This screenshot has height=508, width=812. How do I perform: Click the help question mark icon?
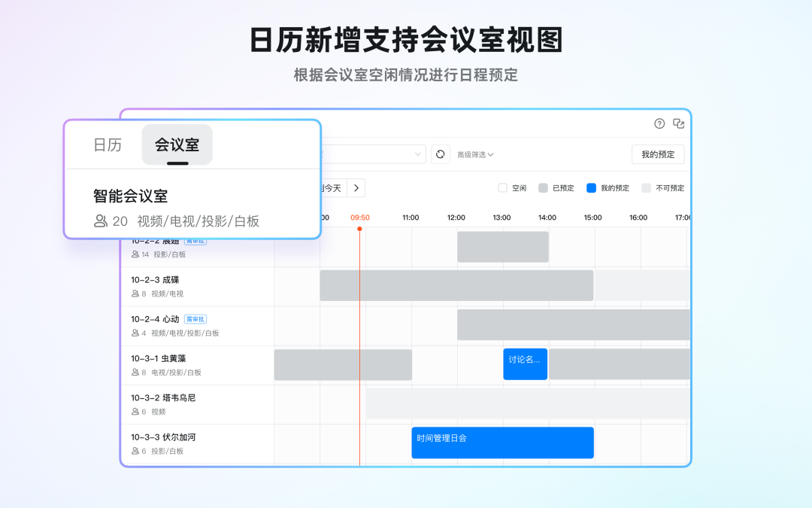[x=659, y=123]
